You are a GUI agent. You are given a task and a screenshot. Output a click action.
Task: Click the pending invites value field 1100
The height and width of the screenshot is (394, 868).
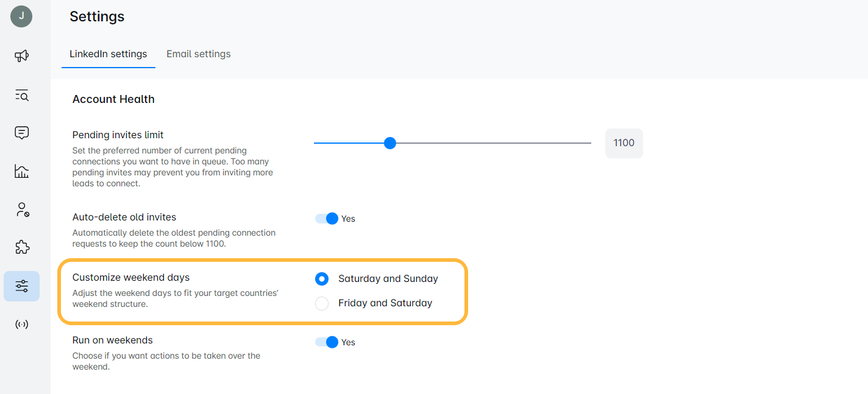pos(624,143)
